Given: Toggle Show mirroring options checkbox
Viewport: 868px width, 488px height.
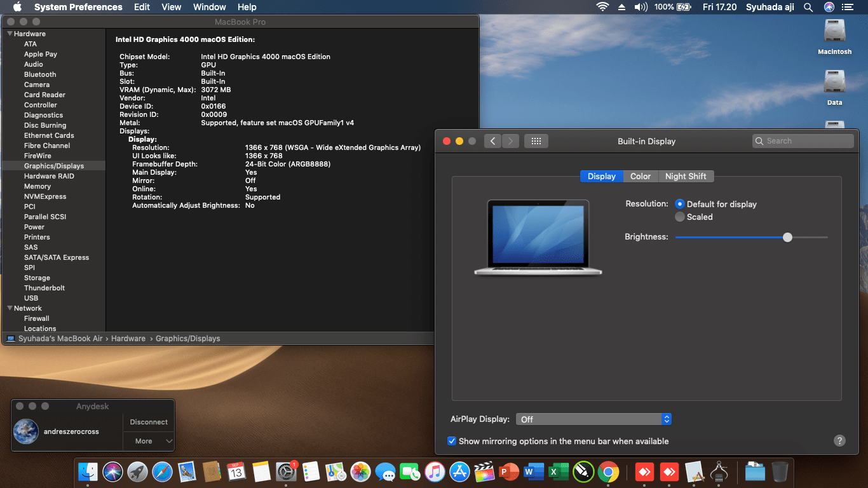Looking at the screenshot, I should coord(452,441).
